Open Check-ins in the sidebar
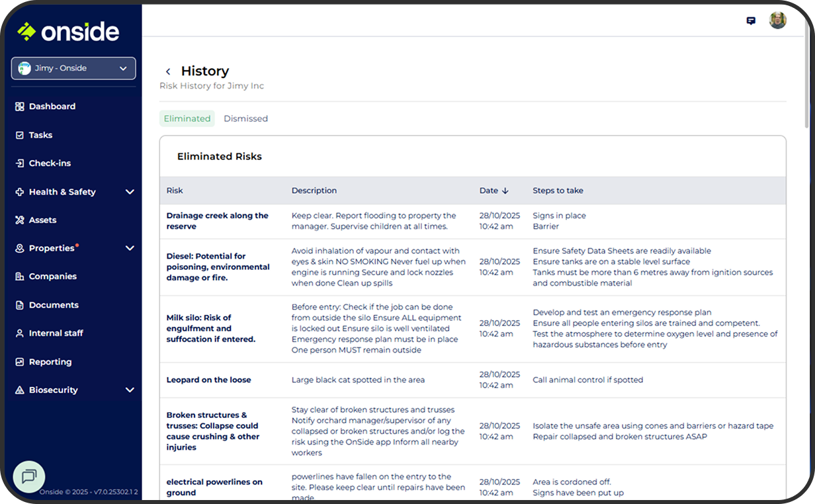This screenshot has height=504, width=815. coord(50,163)
